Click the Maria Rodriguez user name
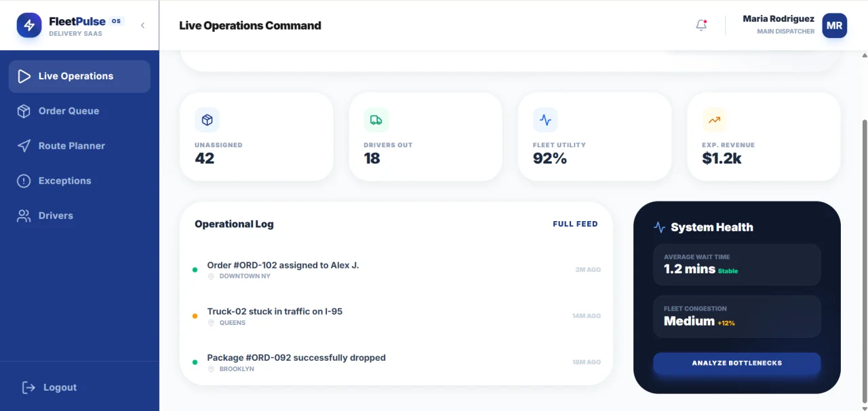This screenshot has width=868, height=411. click(778, 19)
